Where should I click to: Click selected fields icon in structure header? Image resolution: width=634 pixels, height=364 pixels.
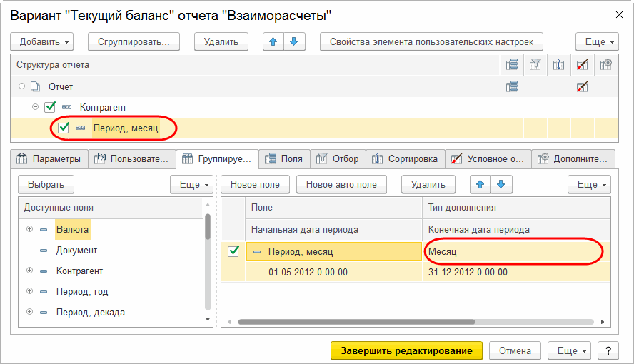tap(512, 65)
